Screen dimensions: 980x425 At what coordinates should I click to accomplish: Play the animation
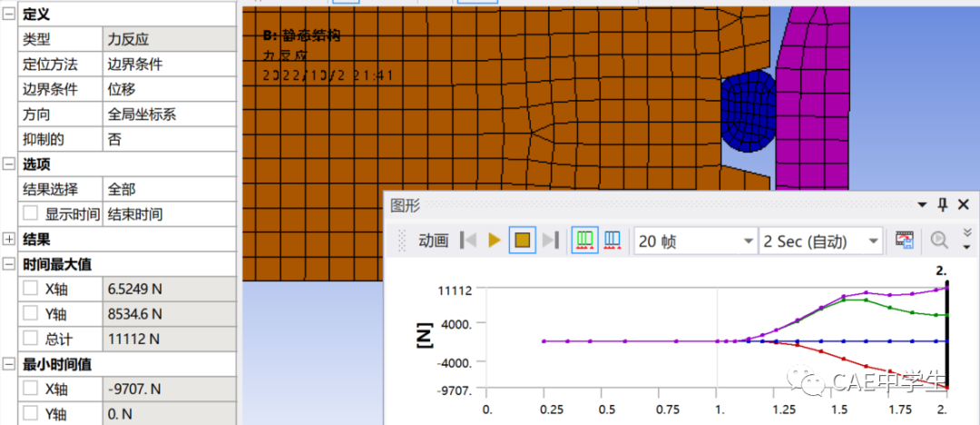495,241
